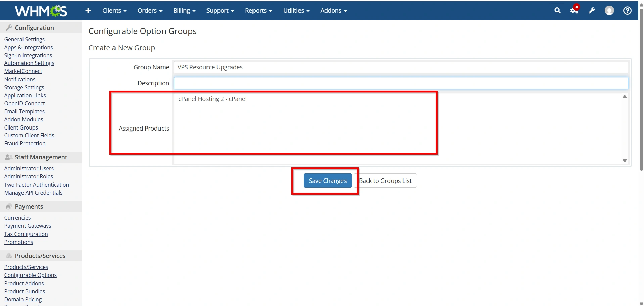Open Addon Modules link
Image resolution: width=644 pixels, height=306 pixels.
[x=24, y=119]
